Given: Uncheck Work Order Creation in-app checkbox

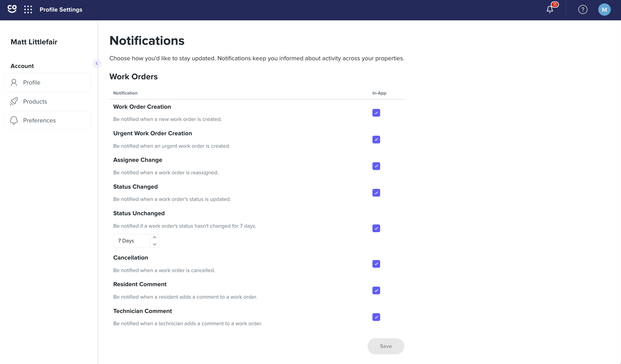Looking at the screenshot, I should click(376, 113).
